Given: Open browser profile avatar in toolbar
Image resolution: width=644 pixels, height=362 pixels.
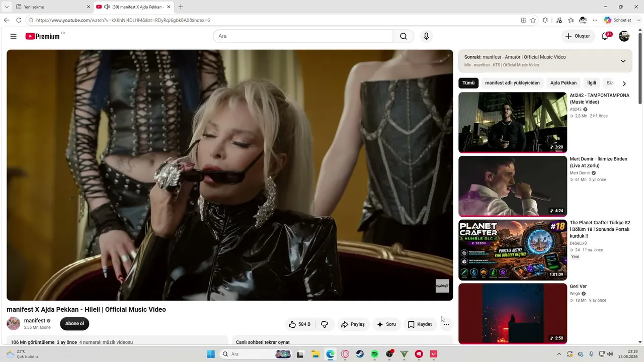Looking at the screenshot, I should tap(583, 20).
